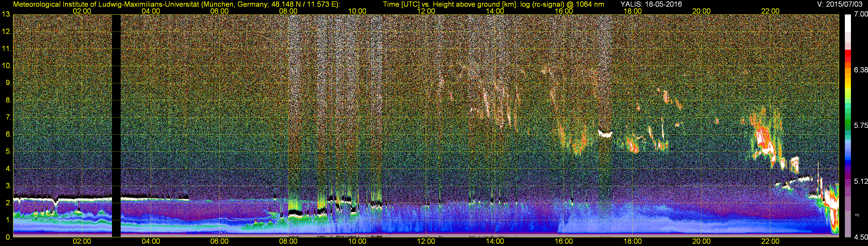
Task: Click the 7 km height axis label
Action: [x=8, y=117]
